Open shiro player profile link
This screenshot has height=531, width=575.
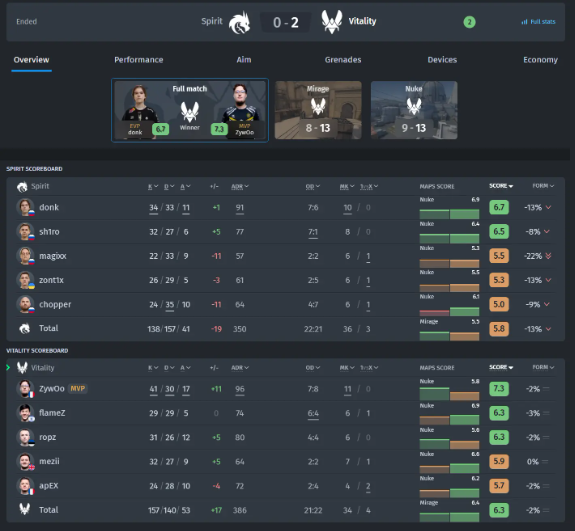tap(49, 232)
